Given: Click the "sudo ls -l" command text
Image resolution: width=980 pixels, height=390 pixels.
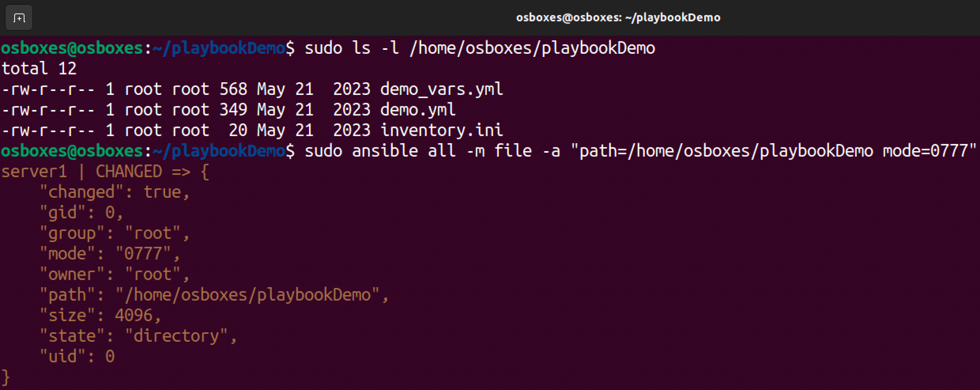Looking at the screenshot, I should coord(352,48).
